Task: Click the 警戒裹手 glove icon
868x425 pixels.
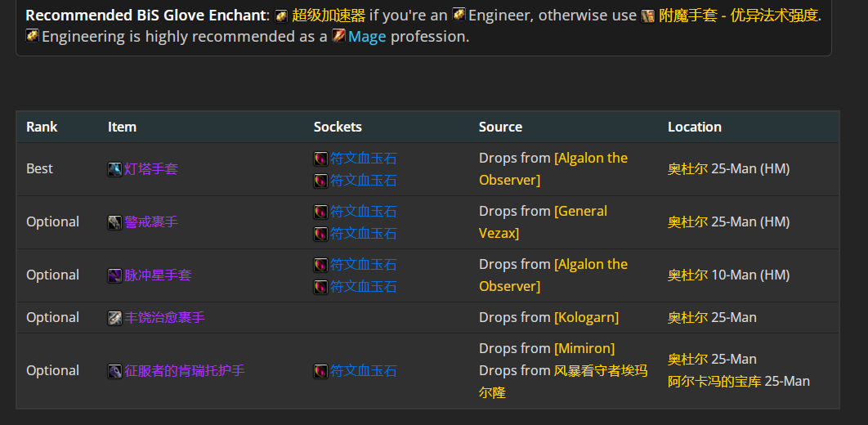Action: [x=115, y=222]
